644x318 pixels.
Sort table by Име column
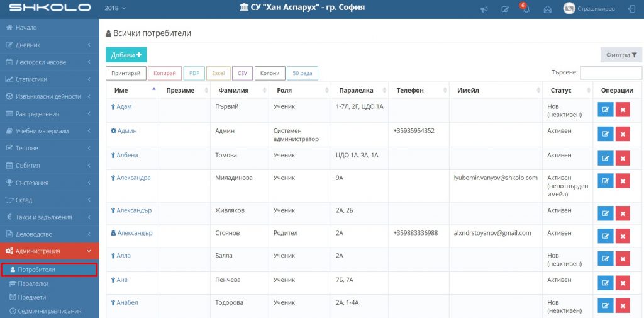(x=132, y=90)
